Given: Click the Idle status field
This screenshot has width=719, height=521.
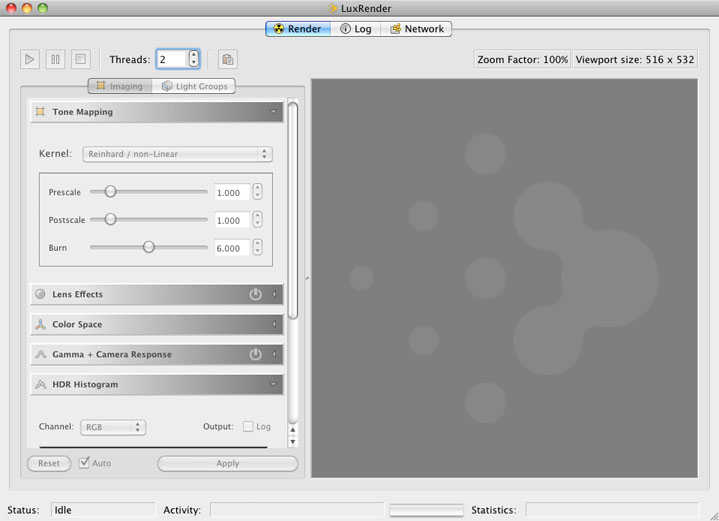Looking at the screenshot, I should [103, 510].
